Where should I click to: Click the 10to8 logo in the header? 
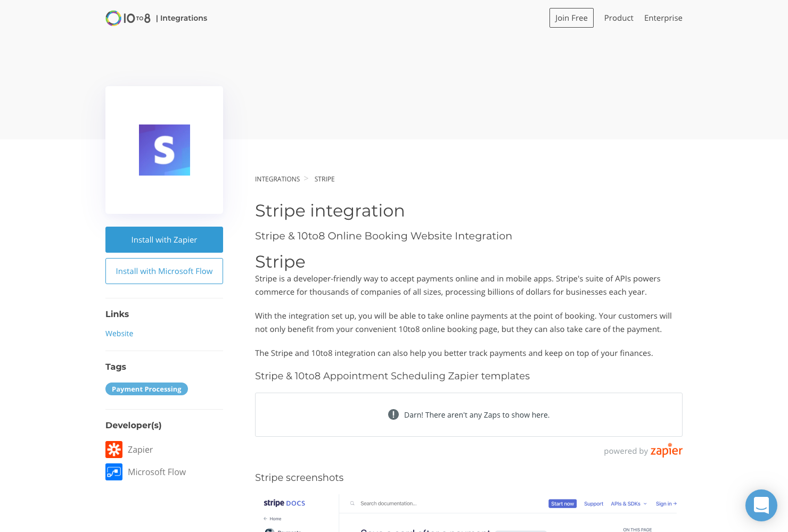(x=128, y=18)
